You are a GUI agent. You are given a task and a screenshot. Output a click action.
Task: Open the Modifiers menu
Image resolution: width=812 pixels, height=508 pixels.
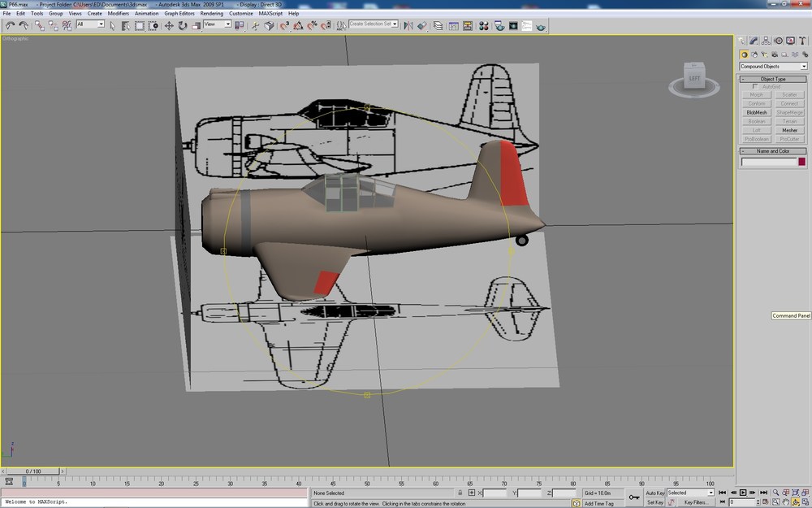[x=118, y=14]
